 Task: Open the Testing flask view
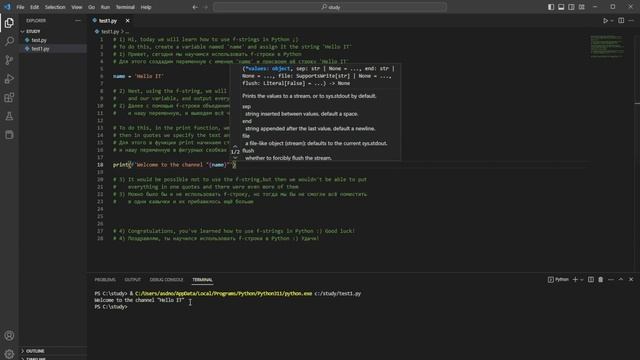[x=9, y=116]
